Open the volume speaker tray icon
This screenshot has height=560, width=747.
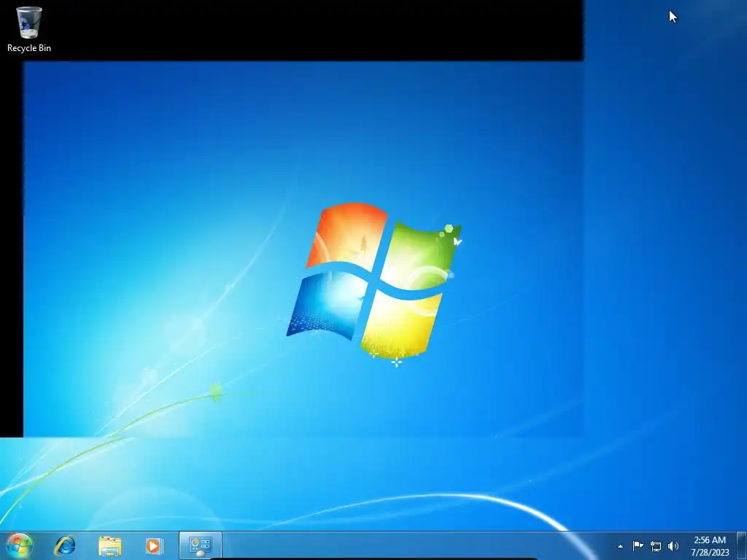click(x=673, y=546)
